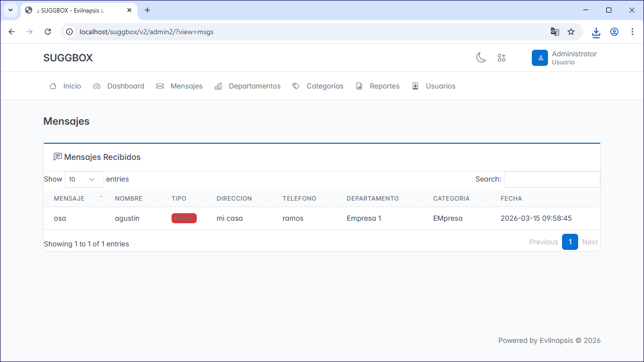Open the Chrome three-dot menu
This screenshot has width=644, height=362.
[632, 32]
